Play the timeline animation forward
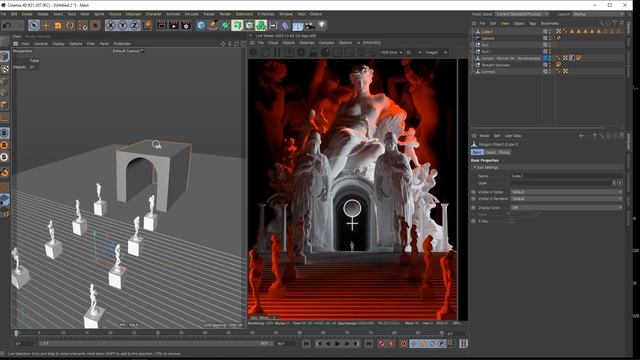 tap(337, 344)
